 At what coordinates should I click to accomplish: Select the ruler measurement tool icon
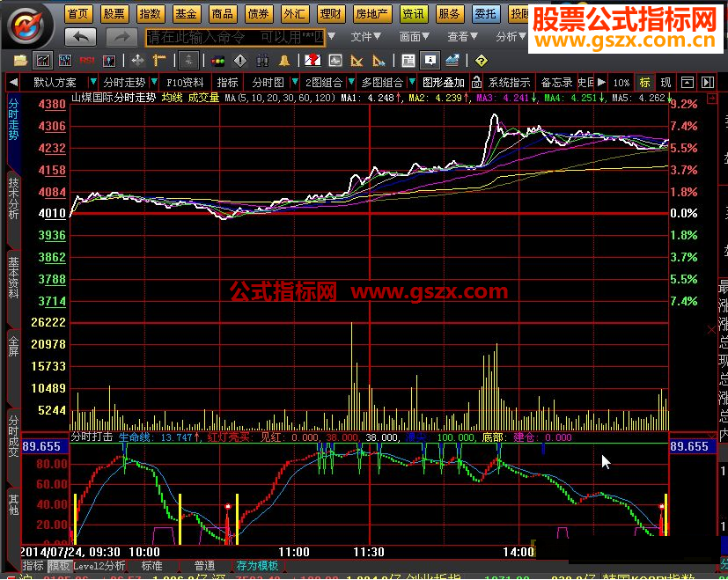pos(159,61)
